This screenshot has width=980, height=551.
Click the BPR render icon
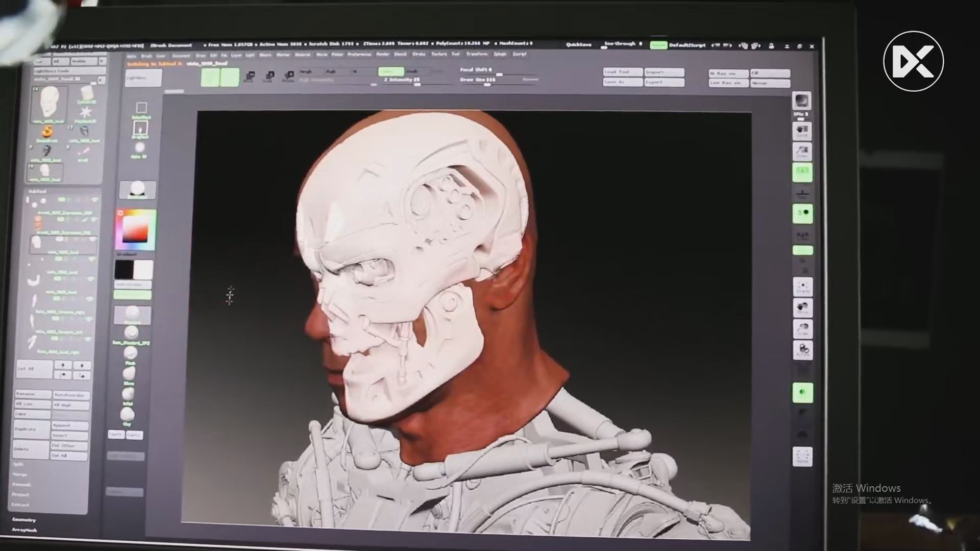[x=801, y=101]
